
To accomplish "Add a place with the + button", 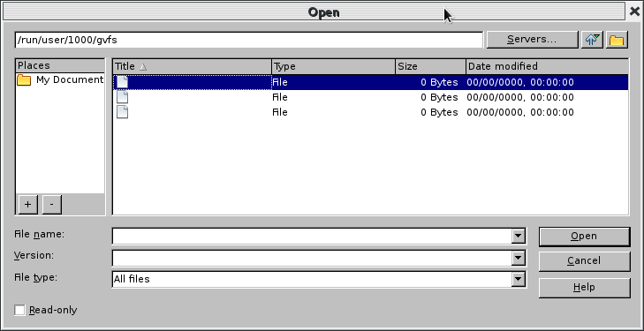I will 28,204.
